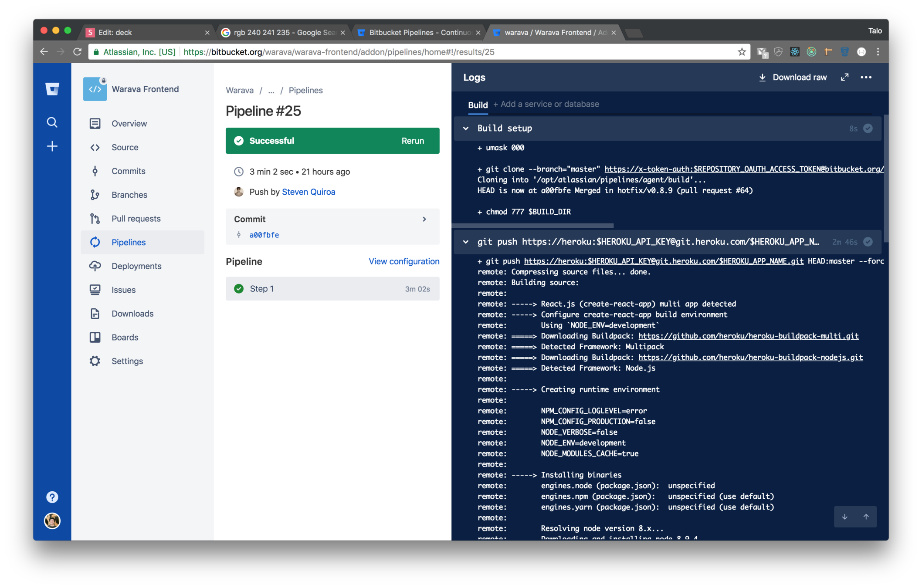Go to Pull requests in sidebar
The image size is (922, 588).
[136, 219]
